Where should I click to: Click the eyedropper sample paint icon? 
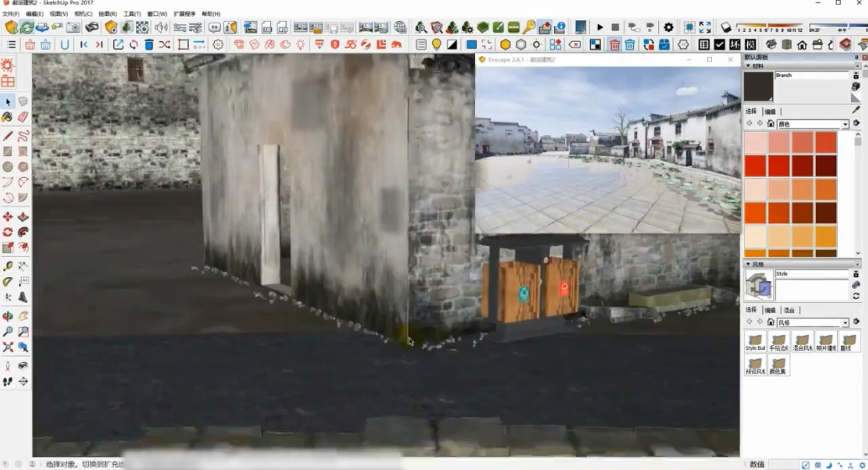coord(855,111)
